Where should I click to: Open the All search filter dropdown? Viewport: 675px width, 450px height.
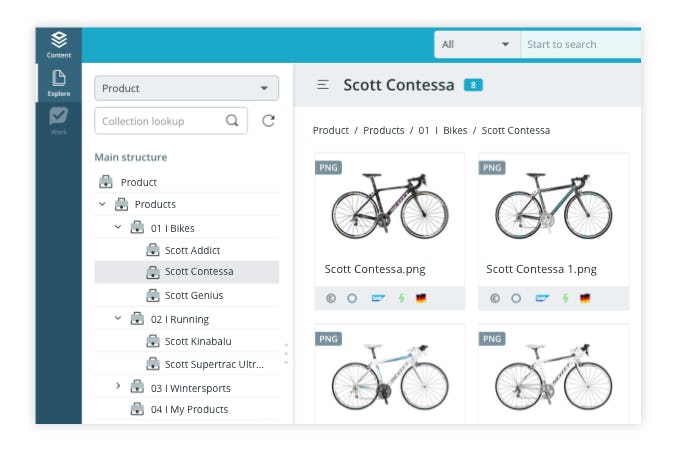477,44
